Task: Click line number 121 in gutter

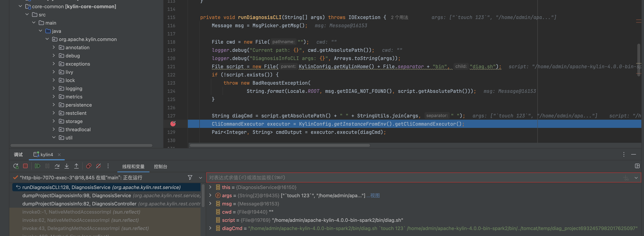Action: (171, 67)
